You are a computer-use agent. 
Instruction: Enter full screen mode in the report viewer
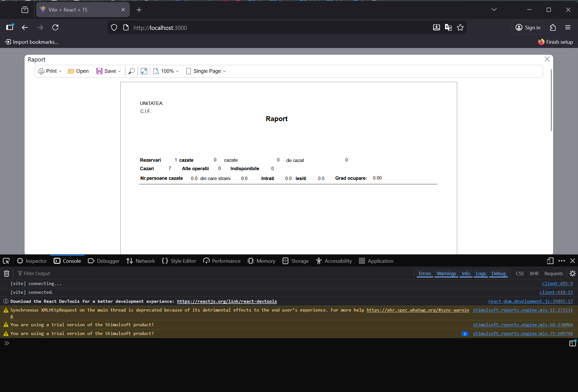click(x=144, y=71)
